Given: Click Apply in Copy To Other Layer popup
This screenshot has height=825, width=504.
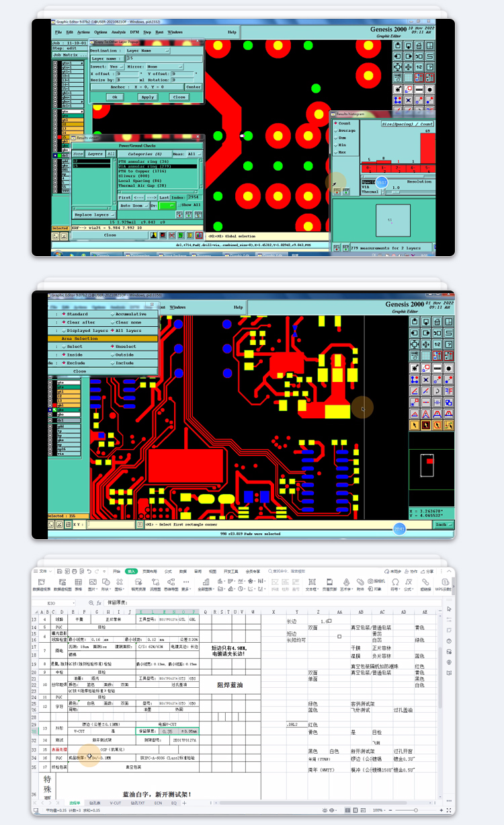Looking at the screenshot, I should (147, 97).
